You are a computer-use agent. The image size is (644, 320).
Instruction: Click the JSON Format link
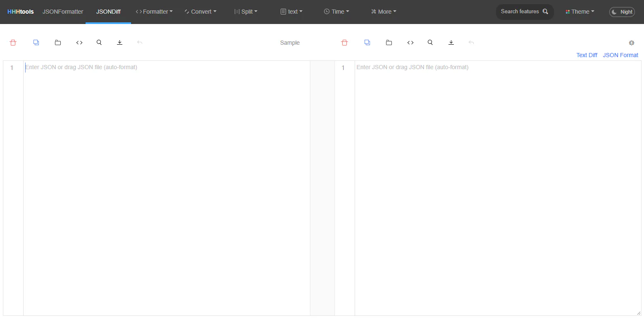tap(620, 55)
